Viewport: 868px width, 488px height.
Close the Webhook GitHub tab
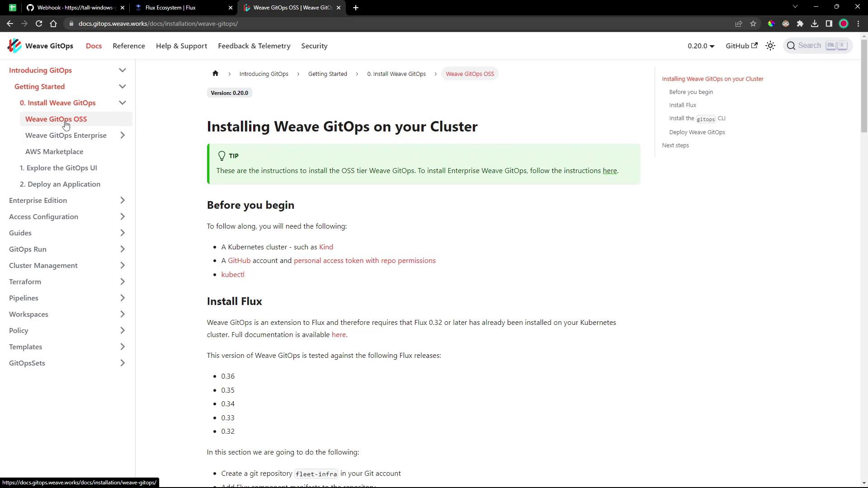tap(123, 8)
